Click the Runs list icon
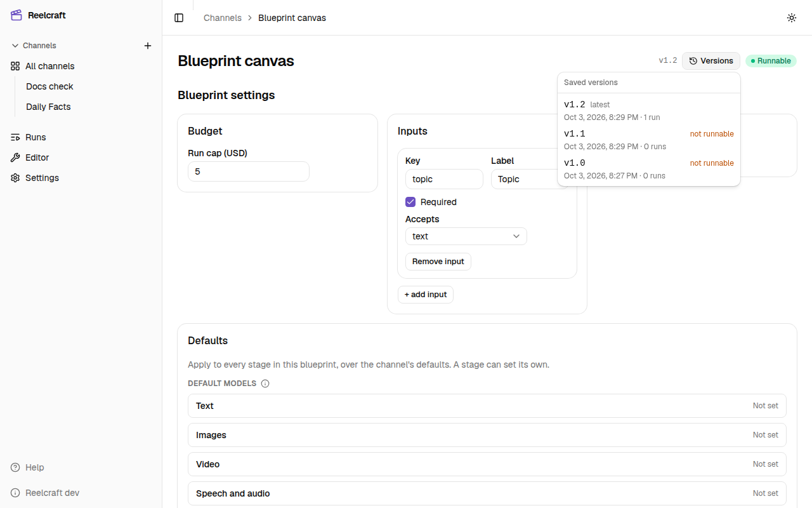Screen dimensions: 812x508 point(15,137)
